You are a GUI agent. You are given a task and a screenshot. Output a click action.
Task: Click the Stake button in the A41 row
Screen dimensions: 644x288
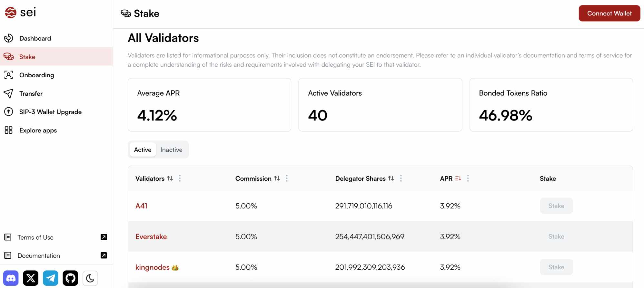pos(556,206)
